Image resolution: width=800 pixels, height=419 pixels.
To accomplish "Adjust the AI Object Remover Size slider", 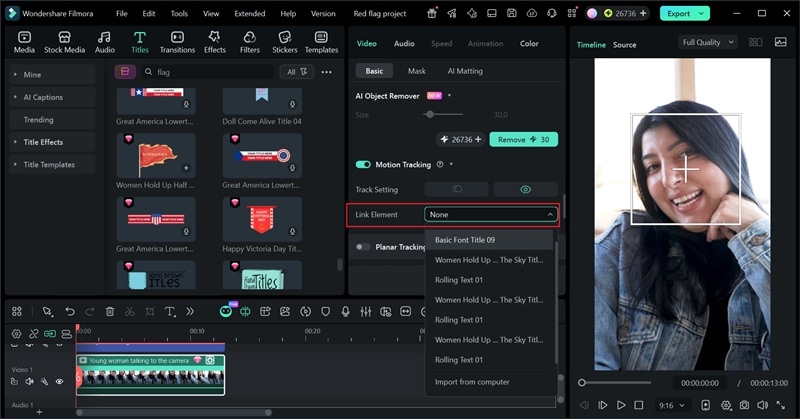I will coord(443,114).
